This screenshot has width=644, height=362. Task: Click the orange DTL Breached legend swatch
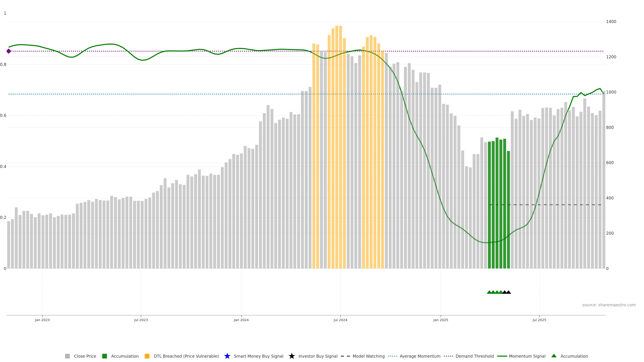(x=147, y=356)
